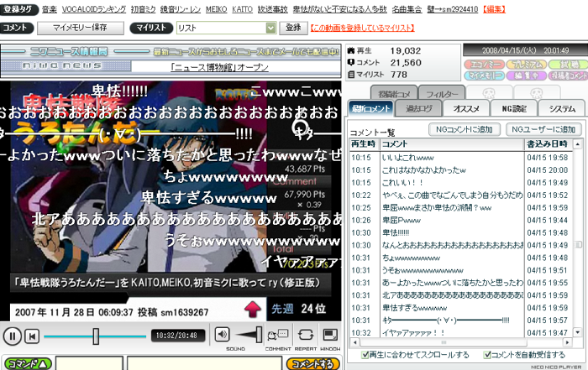Open the 初音ミク tag link

pyautogui.click(x=143, y=9)
